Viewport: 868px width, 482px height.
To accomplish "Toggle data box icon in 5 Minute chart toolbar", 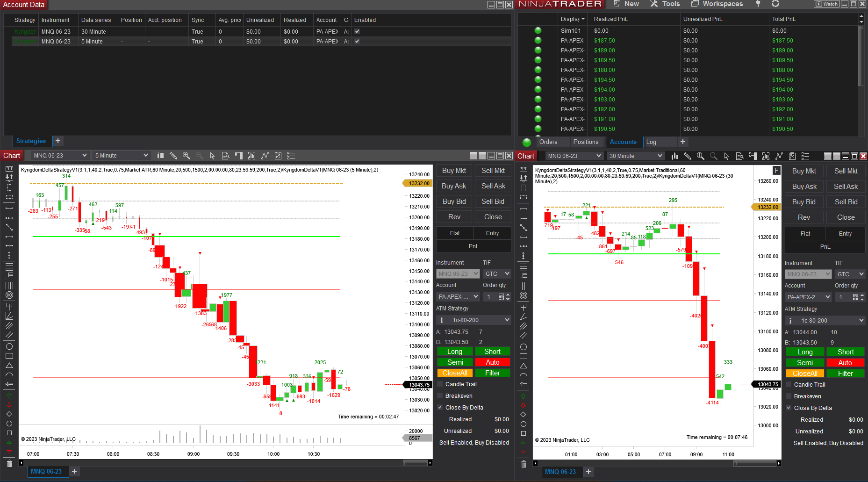I will pyautogui.click(x=225, y=156).
